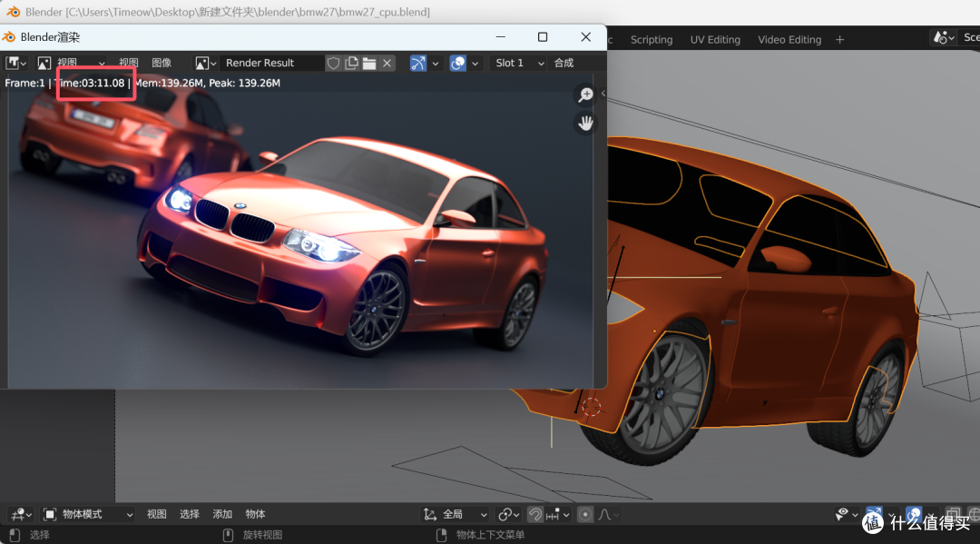Expand the 全局 transform orientation dropdown
Screen dimensions: 980x544
455,515
